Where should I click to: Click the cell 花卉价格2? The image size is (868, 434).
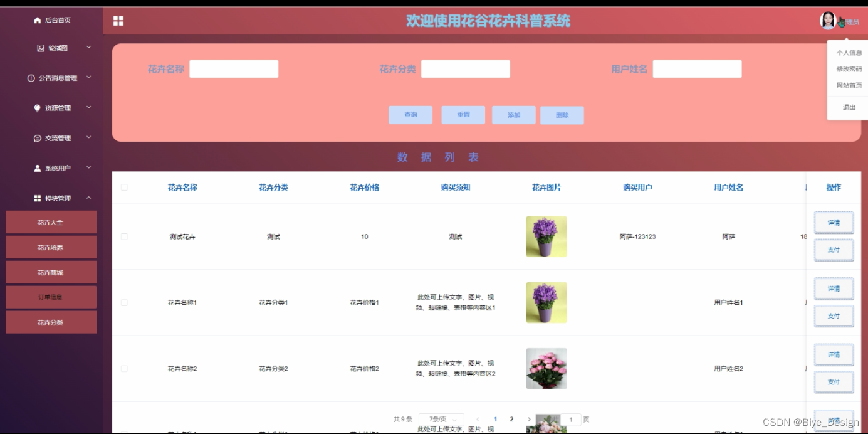364,369
